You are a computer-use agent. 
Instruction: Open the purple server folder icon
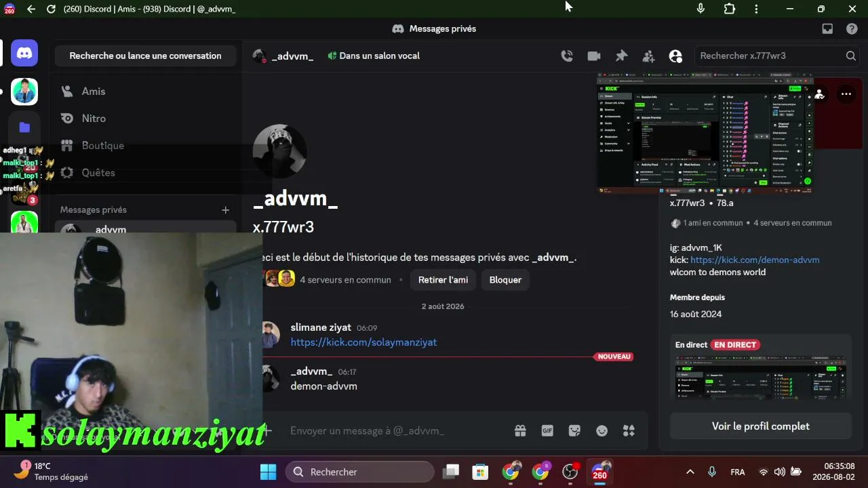click(x=24, y=127)
